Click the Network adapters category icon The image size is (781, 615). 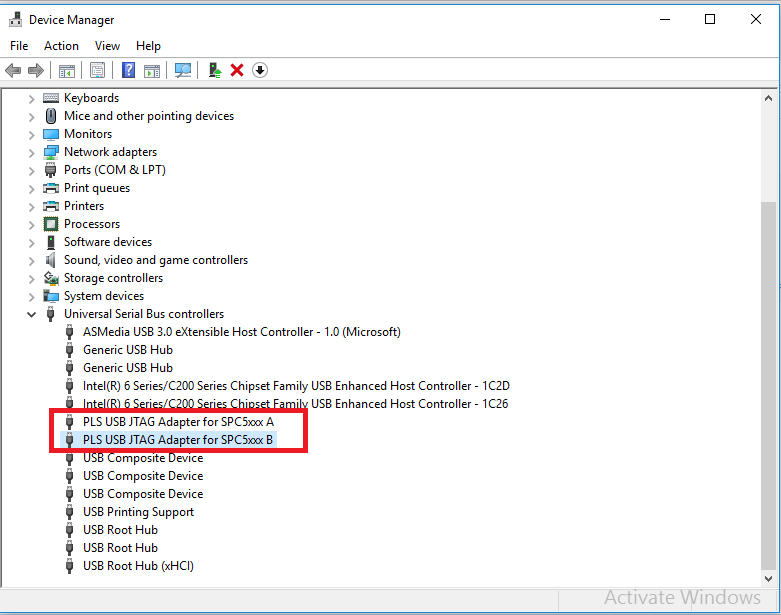pos(51,152)
